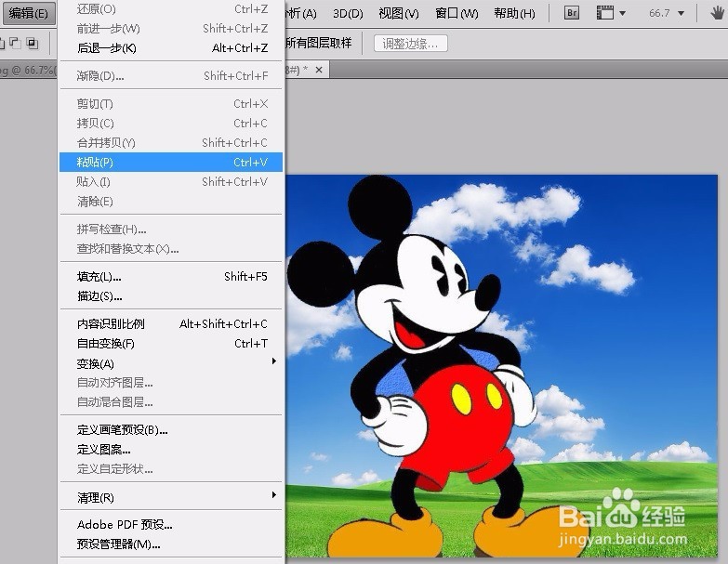
Task: Click the 所有图层取样 option label
Action: [x=319, y=43]
